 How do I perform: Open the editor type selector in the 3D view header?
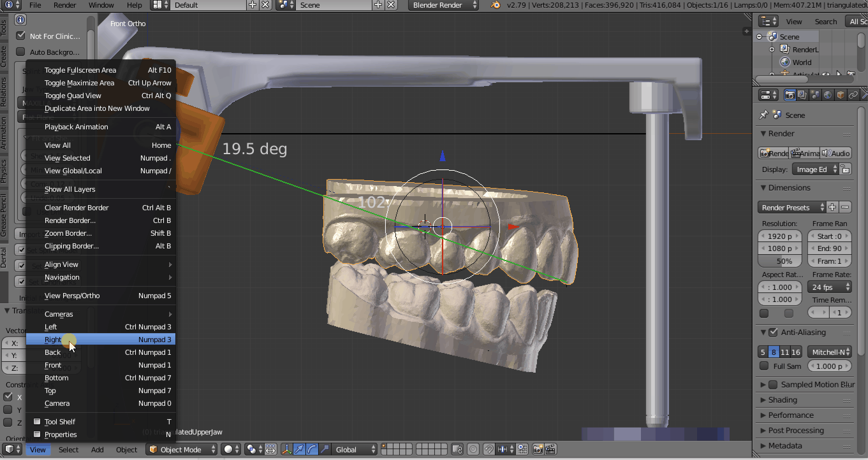12,449
